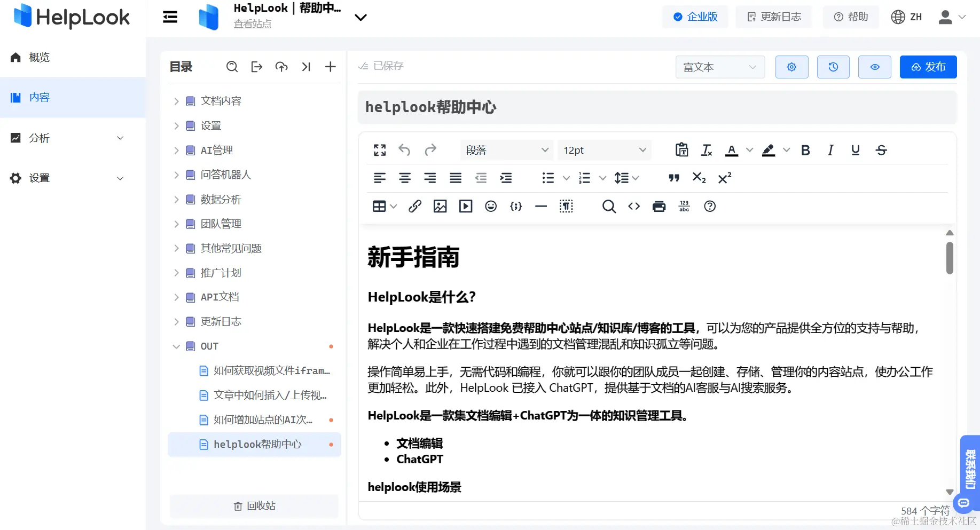Screen dimensions: 980x530
Task: Expand the 文档内容 folder
Action: click(176, 101)
